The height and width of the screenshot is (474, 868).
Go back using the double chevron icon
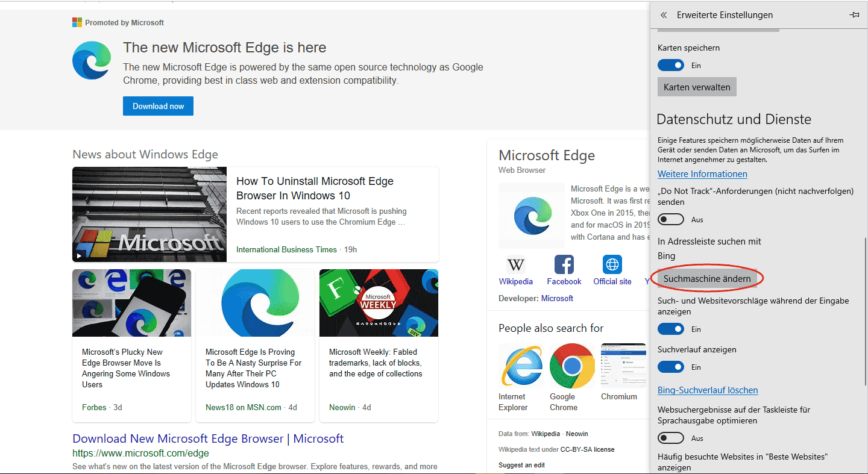[x=664, y=15]
